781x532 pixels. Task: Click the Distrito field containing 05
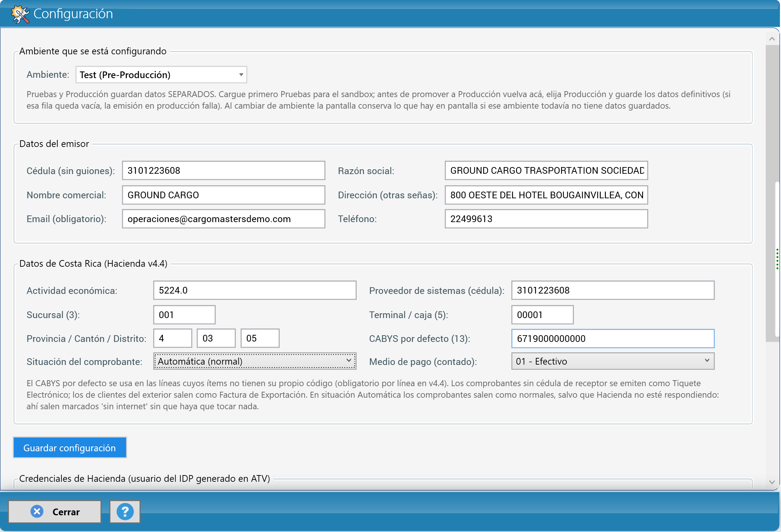(x=260, y=338)
